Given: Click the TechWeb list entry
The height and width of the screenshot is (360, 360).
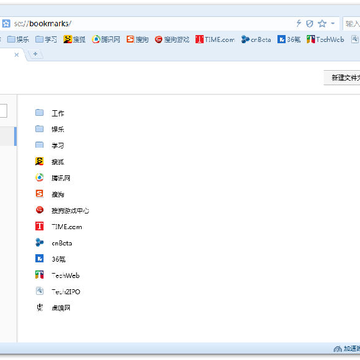Looking at the screenshot, I should coord(58,275).
